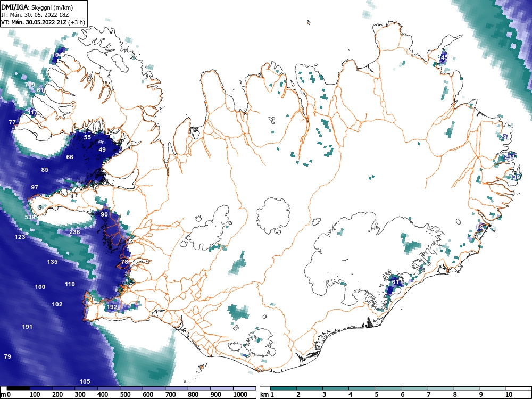This screenshot has width=532, height=399.
Task: Click the map value 191
Action: pos(27,327)
